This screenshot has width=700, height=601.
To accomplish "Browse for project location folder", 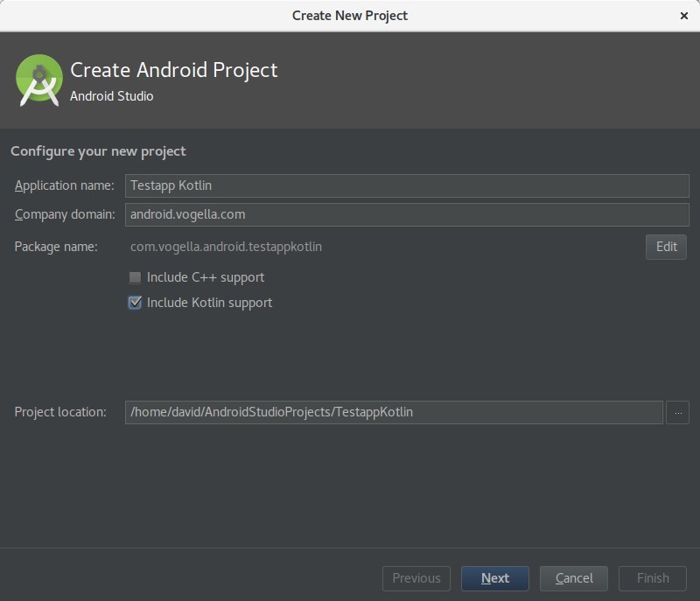I will coord(677,412).
